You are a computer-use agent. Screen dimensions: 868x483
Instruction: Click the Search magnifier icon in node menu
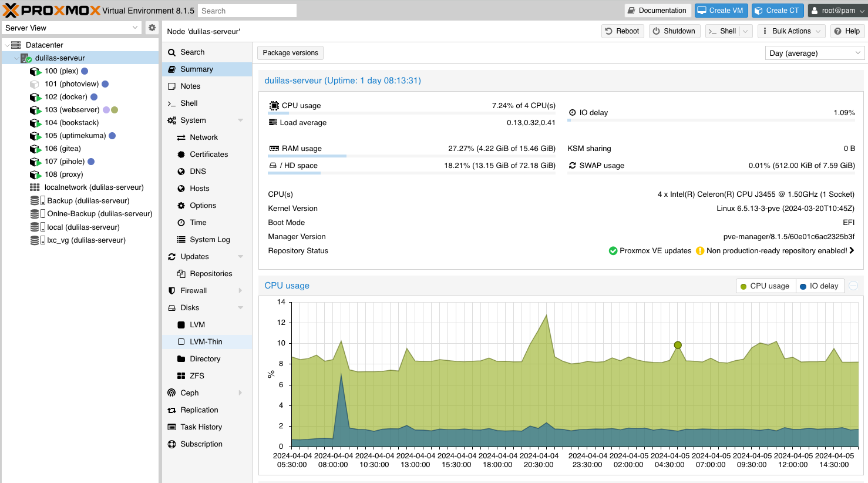(172, 52)
